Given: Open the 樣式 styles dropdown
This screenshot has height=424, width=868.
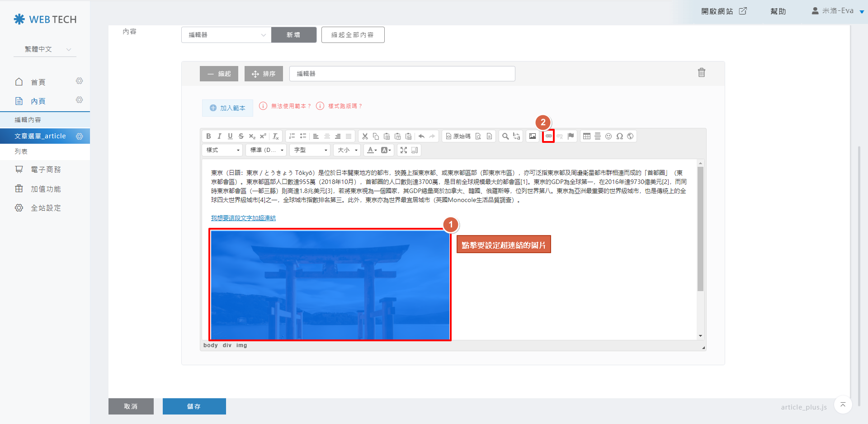Looking at the screenshot, I should click(222, 150).
